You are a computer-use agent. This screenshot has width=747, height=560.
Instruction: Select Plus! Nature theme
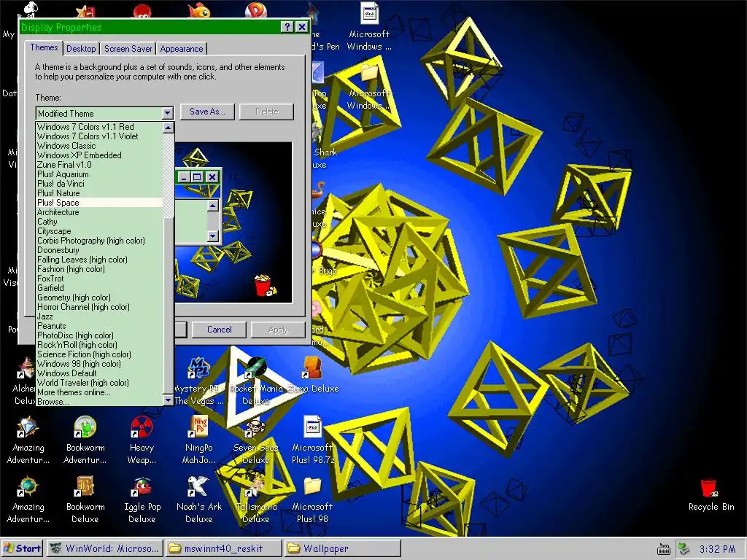pyautogui.click(x=99, y=193)
